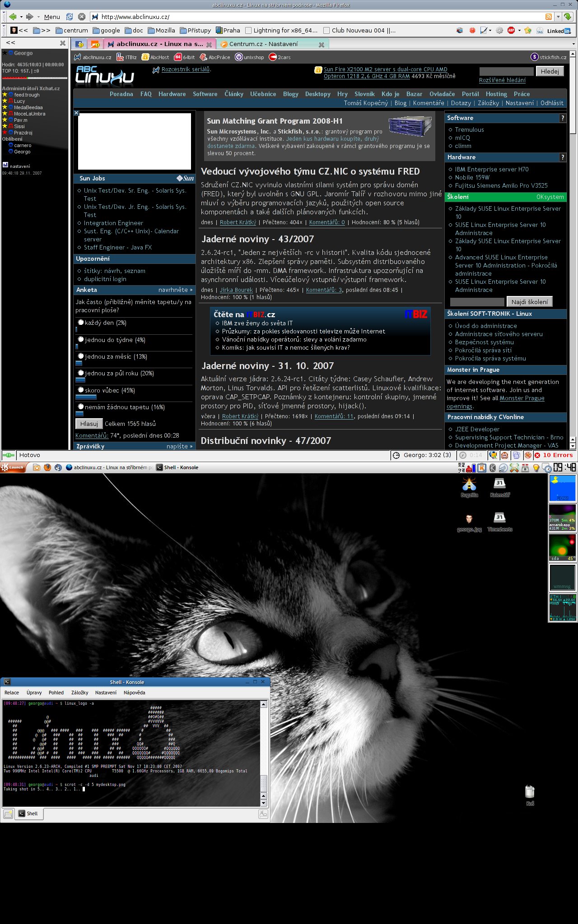Open the Nastavení menu in Konsole

click(x=106, y=693)
